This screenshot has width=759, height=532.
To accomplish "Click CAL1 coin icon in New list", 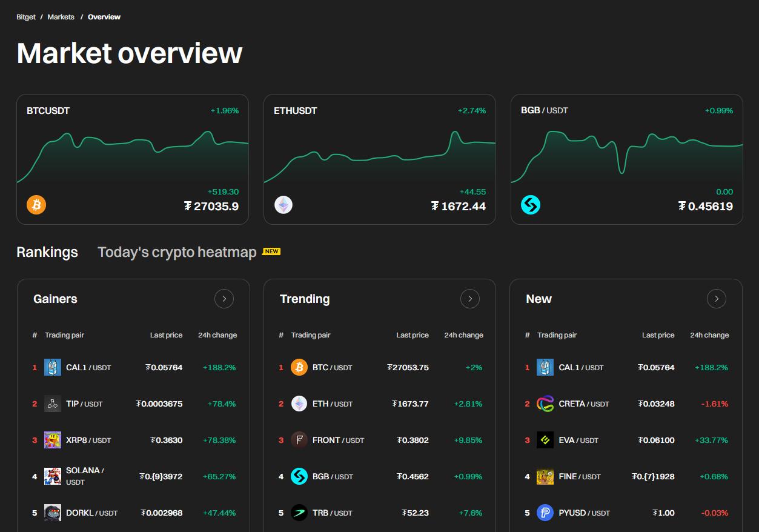I will 545,367.
